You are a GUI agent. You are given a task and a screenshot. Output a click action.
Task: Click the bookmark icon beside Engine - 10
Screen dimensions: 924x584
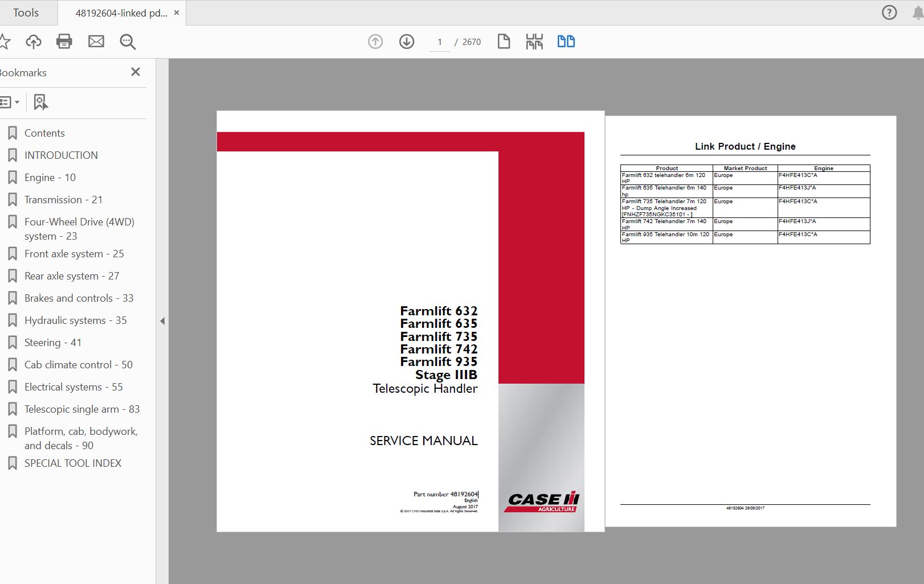click(13, 178)
